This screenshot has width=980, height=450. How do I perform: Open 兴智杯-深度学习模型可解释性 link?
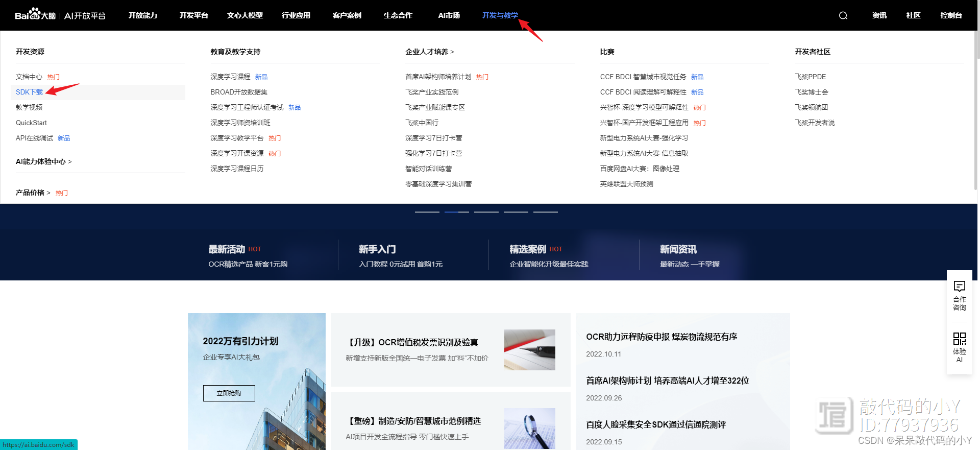click(x=644, y=107)
